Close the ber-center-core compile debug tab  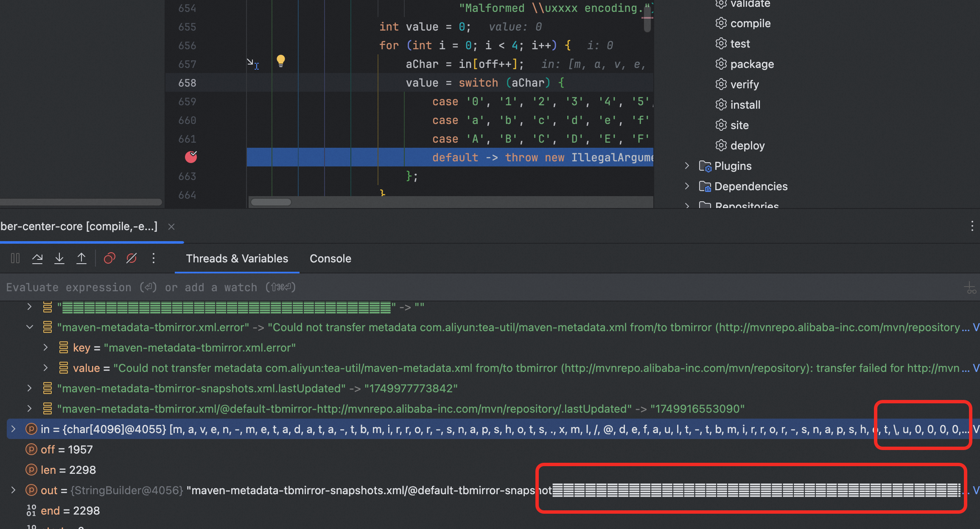coord(171,227)
